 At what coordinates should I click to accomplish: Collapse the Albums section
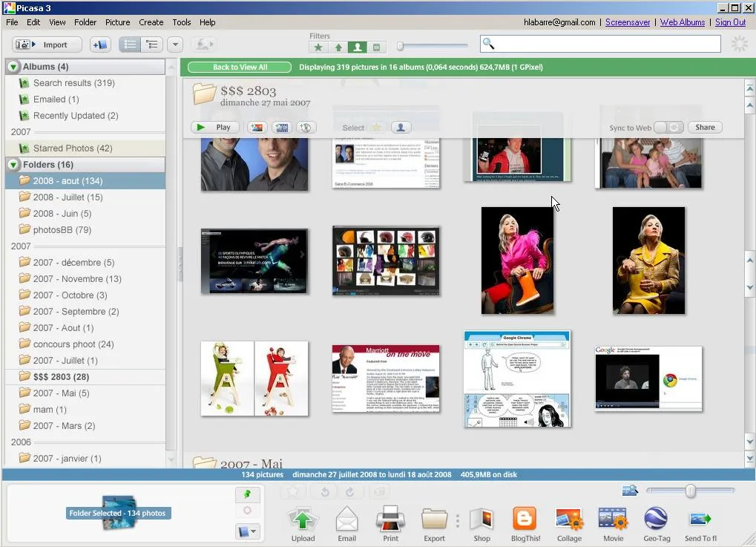[13, 67]
